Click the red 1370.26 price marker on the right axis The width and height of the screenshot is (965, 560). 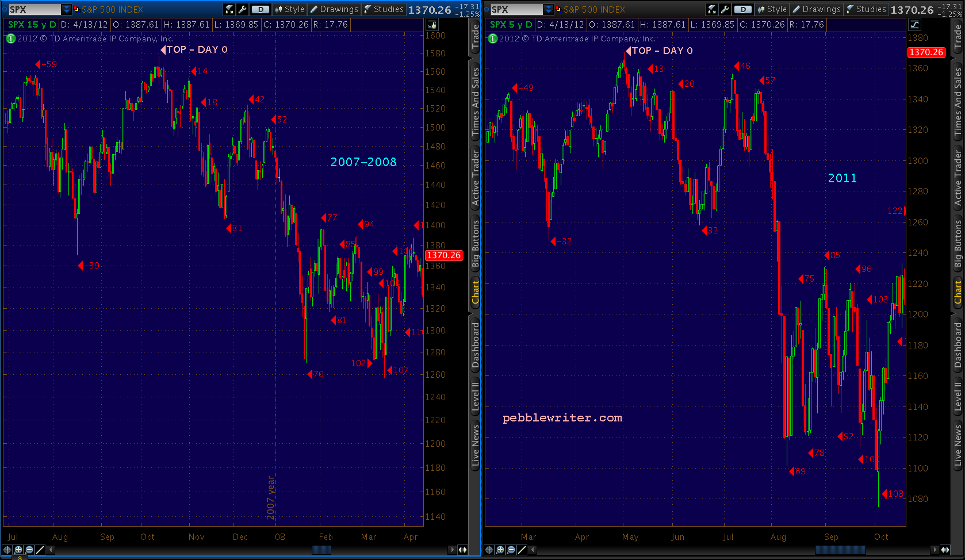[926, 52]
